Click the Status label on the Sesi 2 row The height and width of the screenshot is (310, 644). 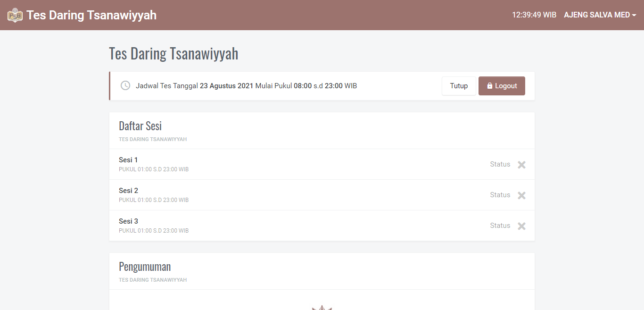pos(500,195)
